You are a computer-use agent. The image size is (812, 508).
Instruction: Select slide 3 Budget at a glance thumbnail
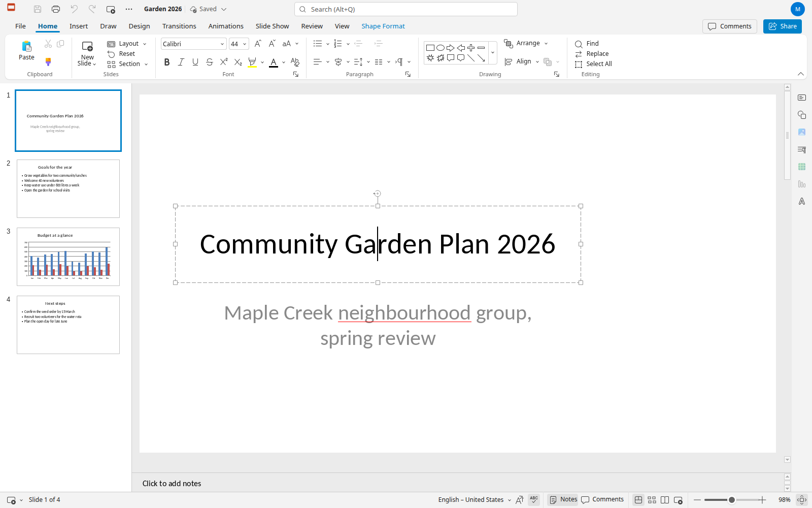(x=68, y=257)
